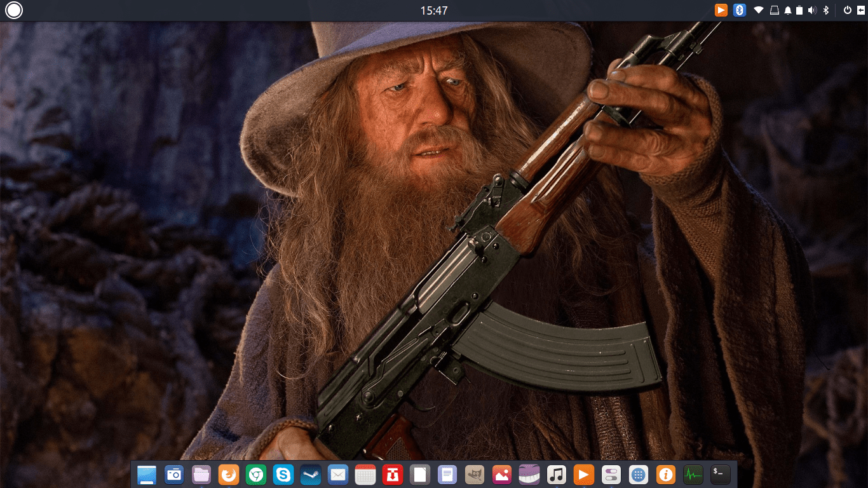This screenshot has width=868, height=488.
Task: Open the text editor in the dock
Action: tap(447, 474)
